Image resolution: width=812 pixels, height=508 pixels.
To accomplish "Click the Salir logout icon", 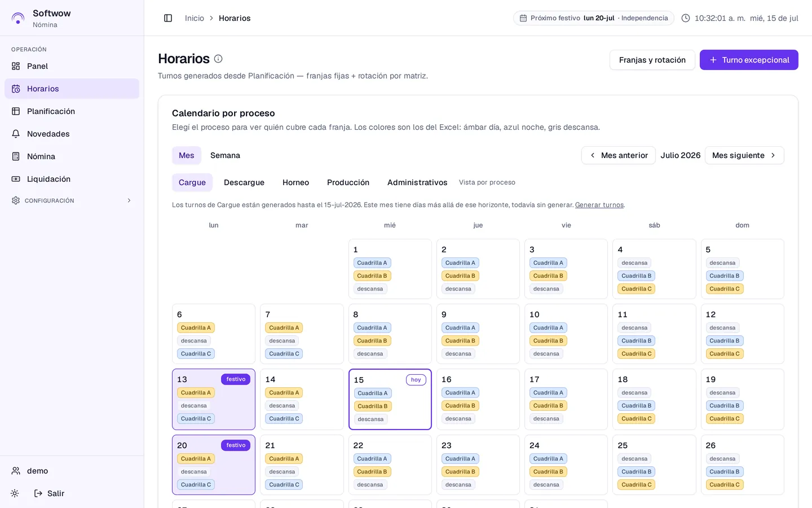I will pos(38,493).
